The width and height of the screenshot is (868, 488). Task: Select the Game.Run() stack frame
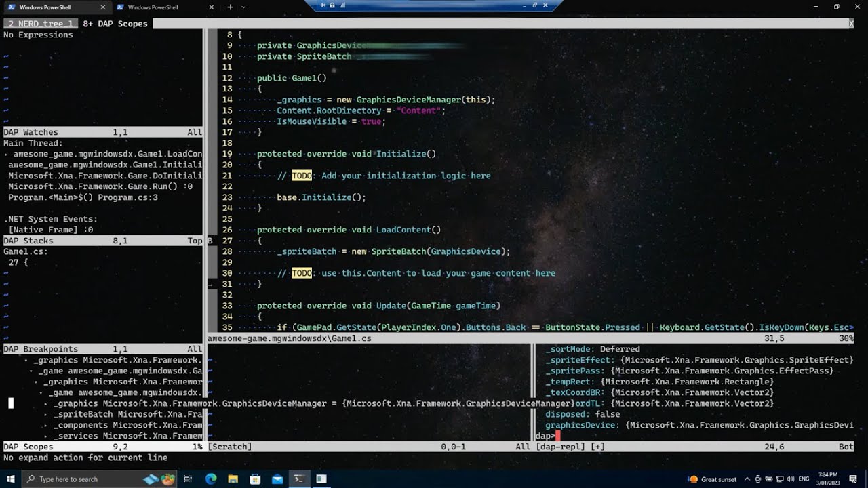click(100, 186)
